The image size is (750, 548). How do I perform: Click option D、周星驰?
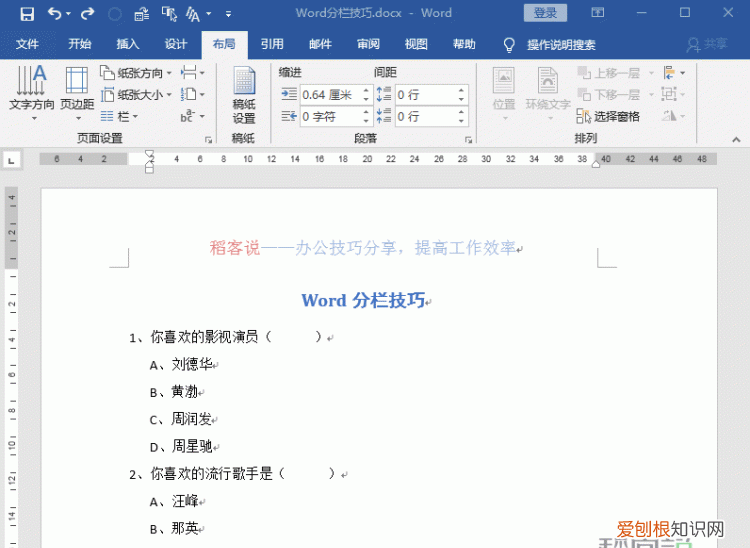(x=181, y=447)
